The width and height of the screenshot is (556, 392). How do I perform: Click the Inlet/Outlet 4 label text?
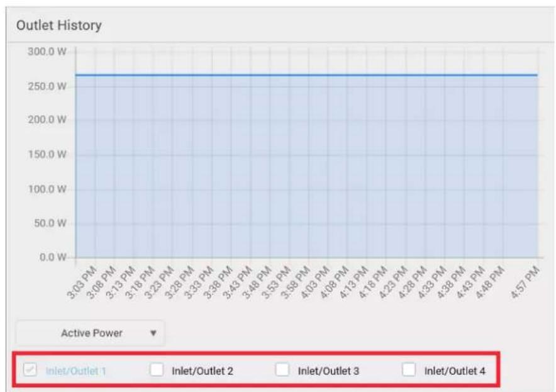coord(455,371)
